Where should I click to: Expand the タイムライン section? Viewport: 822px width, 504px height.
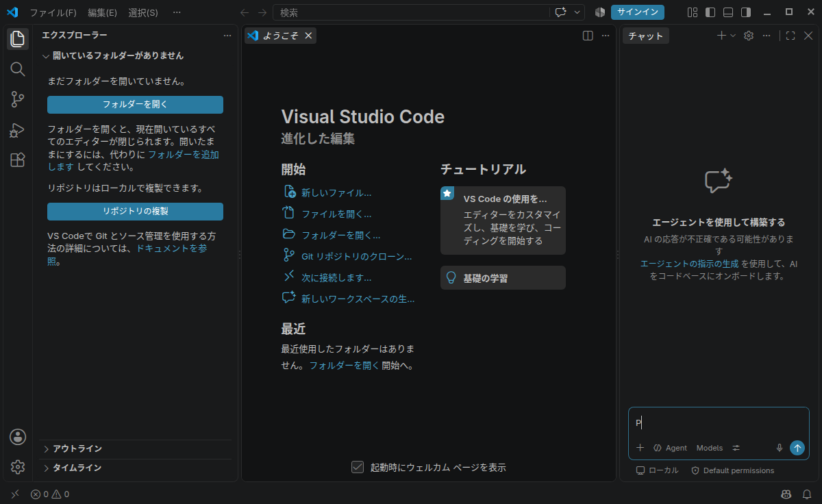pos(135,468)
